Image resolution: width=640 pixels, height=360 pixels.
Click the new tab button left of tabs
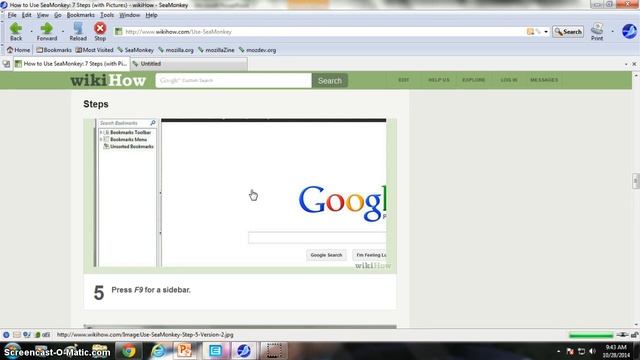[6, 64]
